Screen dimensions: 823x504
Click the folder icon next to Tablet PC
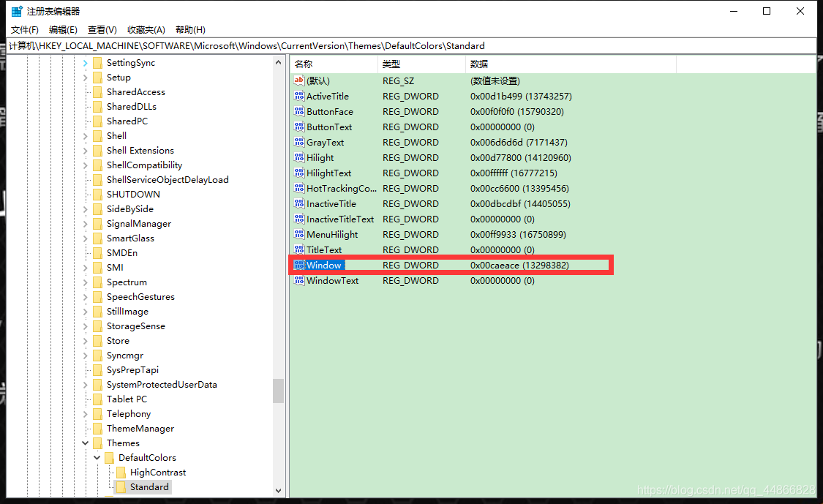[97, 399]
